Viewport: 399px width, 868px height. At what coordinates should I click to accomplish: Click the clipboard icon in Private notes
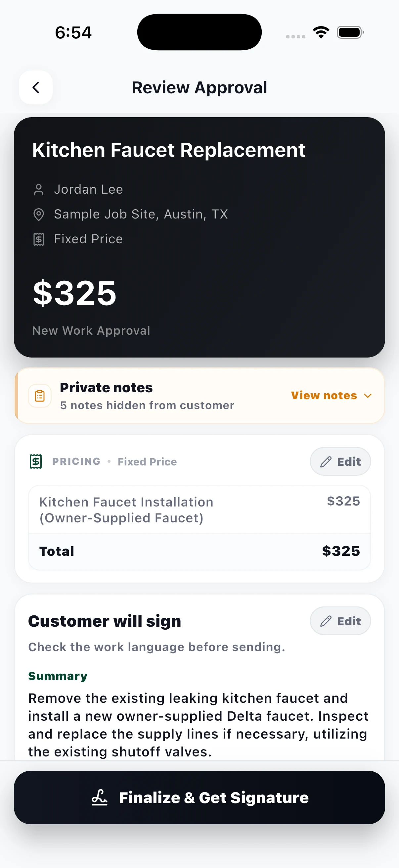point(40,396)
